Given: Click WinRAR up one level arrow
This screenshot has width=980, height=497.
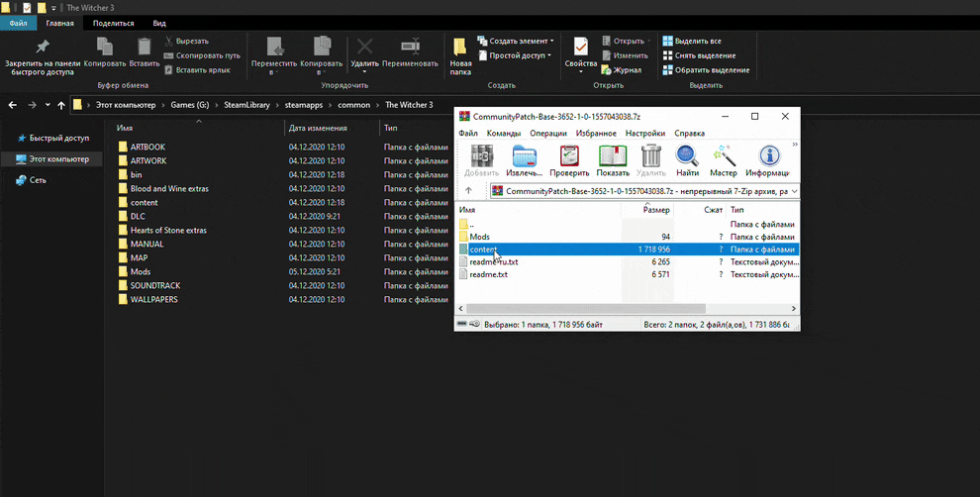Looking at the screenshot, I should click(x=469, y=191).
